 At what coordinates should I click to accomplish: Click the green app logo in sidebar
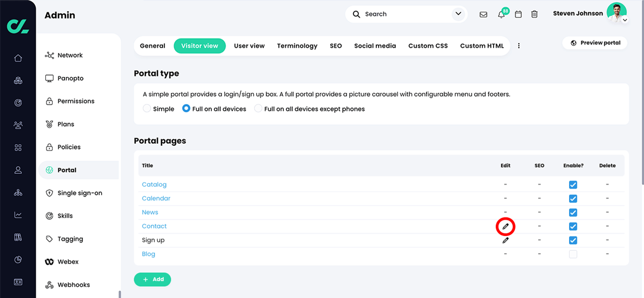coord(18,25)
